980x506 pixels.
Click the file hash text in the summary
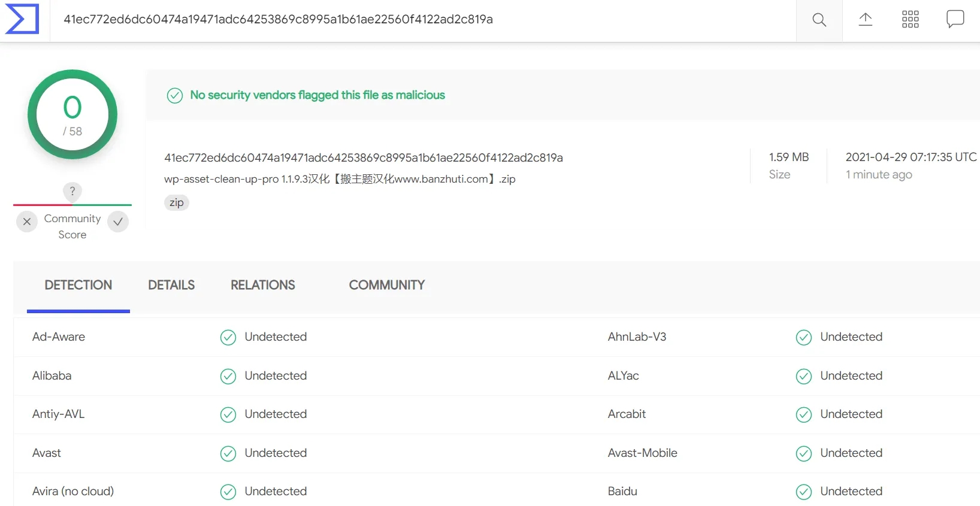(364, 157)
